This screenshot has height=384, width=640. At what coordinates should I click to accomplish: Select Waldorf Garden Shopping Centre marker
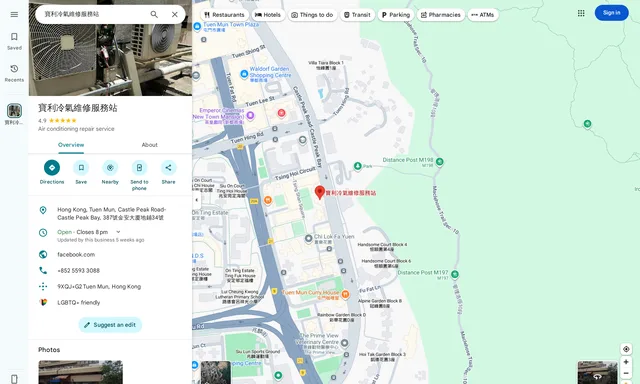pos(244,74)
